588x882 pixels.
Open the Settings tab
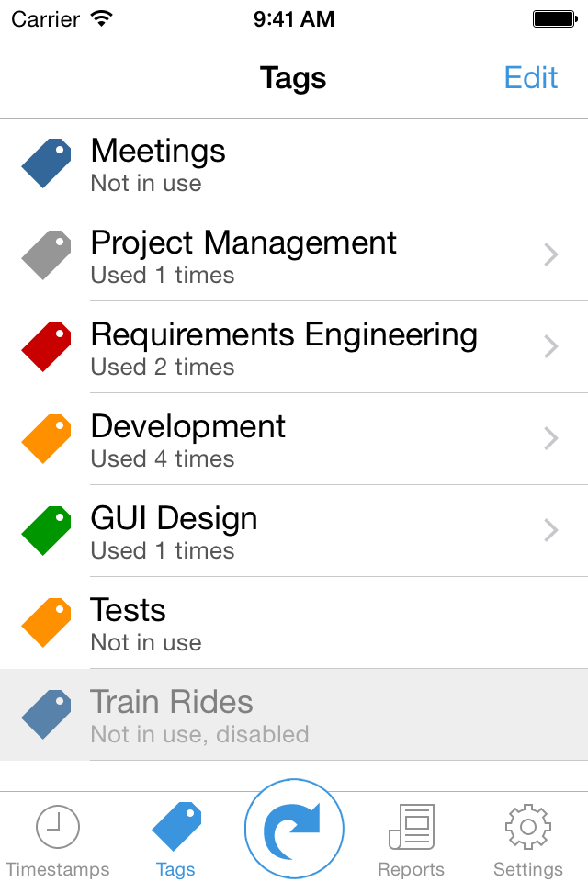tap(527, 840)
